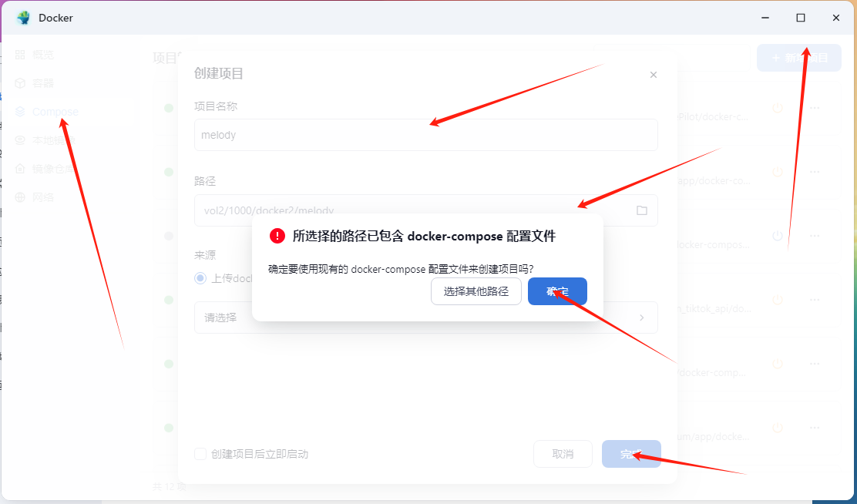Screen dimensions: 857x504
Task: Focus the 项目名称 field containing melody
Action: [425, 135]
